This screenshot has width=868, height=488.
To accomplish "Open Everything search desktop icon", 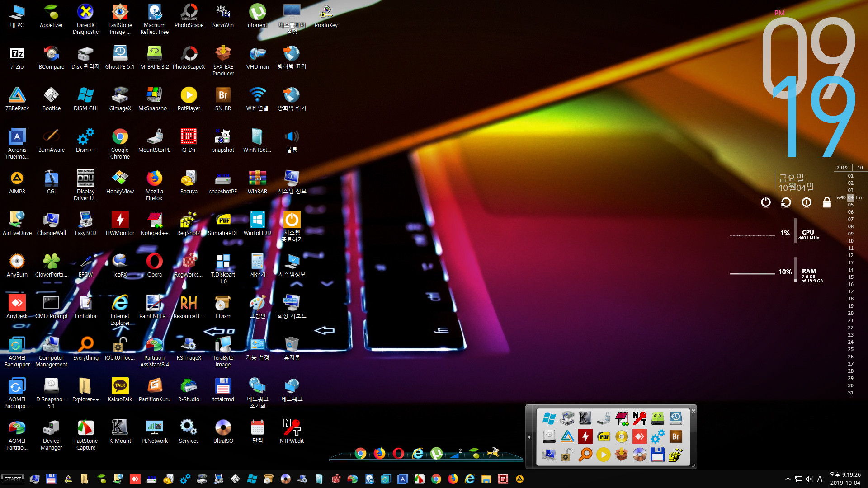I will 85,349.
